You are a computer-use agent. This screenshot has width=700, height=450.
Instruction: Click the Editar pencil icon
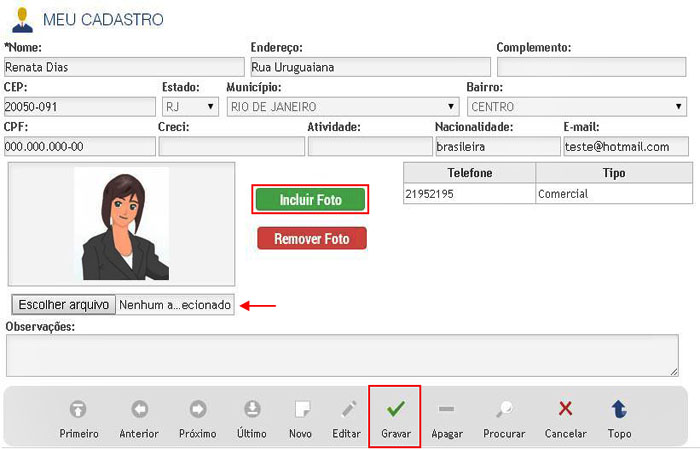tap(348, 409)
